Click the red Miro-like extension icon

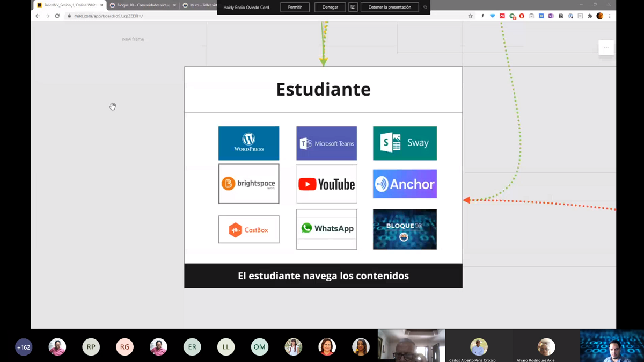pyautogui.click(x=502, y=16)
